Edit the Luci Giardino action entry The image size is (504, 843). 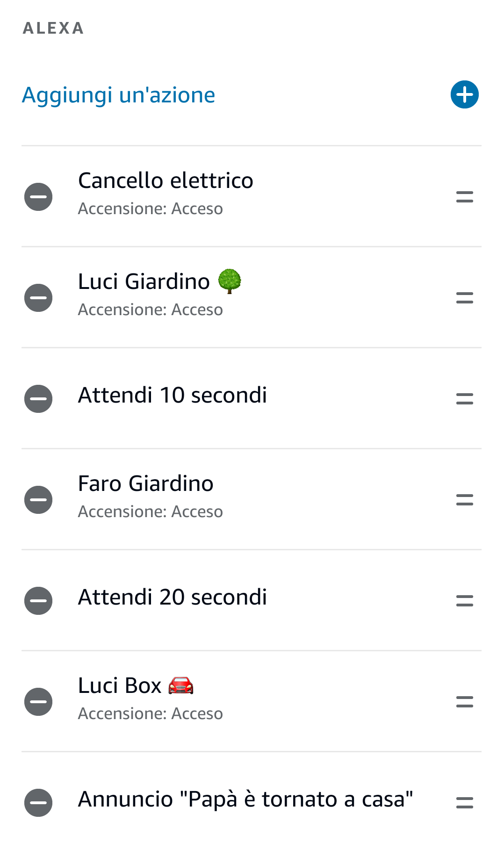pos(159,294)
